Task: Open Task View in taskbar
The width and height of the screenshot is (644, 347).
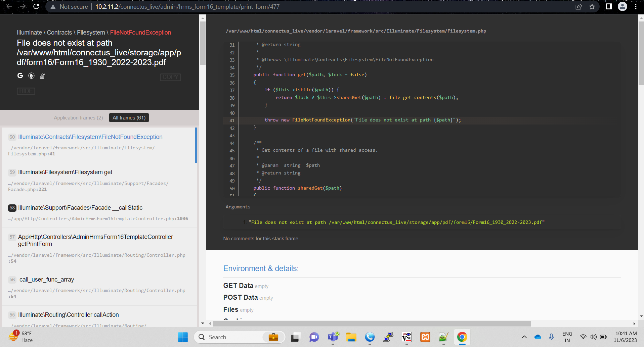Action: point(295,337)
